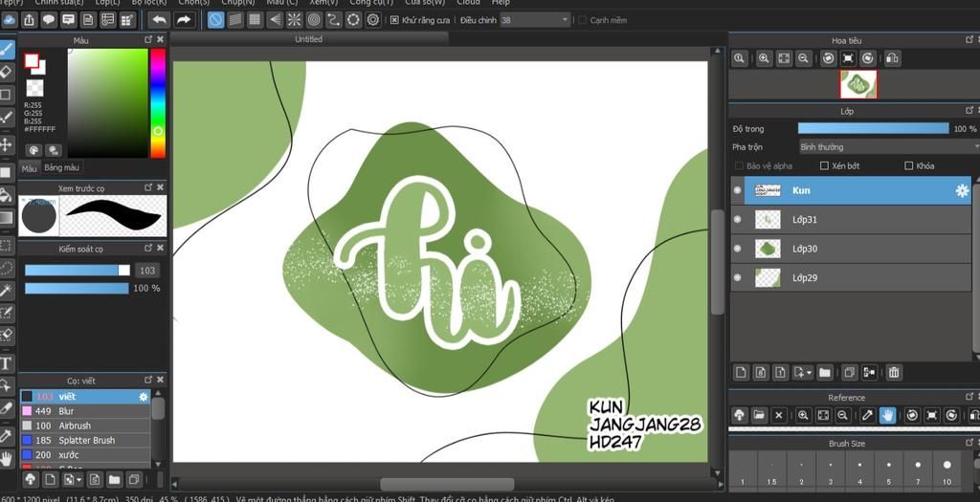Open the snap settings gear in top toolbar
The height and width of the screenshot is (502, 980).
click(x=373, y=20)
